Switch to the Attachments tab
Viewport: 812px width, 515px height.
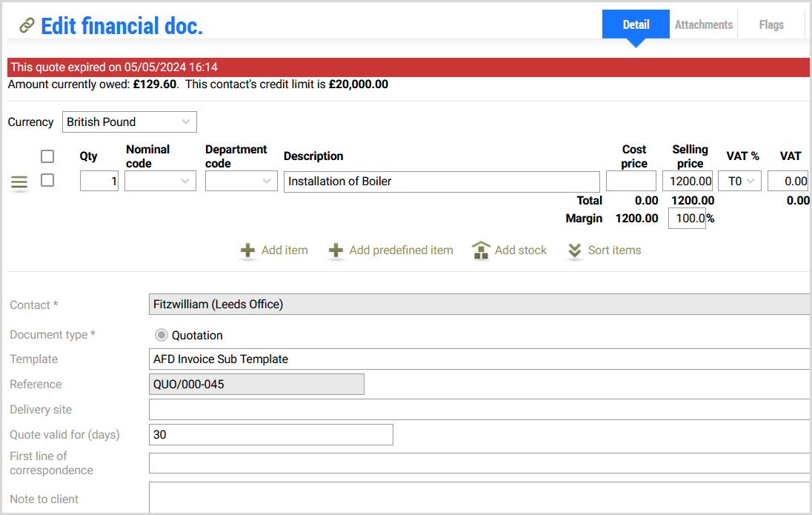pos(703,24)
